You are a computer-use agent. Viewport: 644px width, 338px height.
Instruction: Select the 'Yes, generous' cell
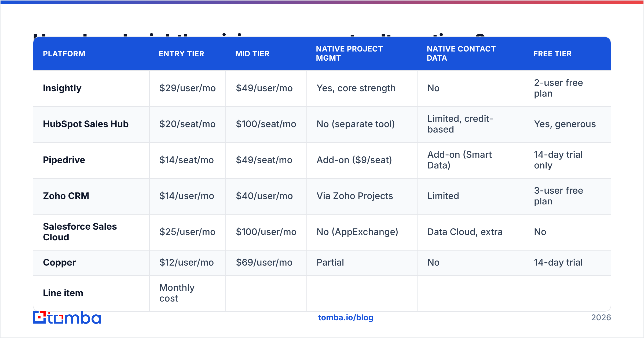[565, 124]
